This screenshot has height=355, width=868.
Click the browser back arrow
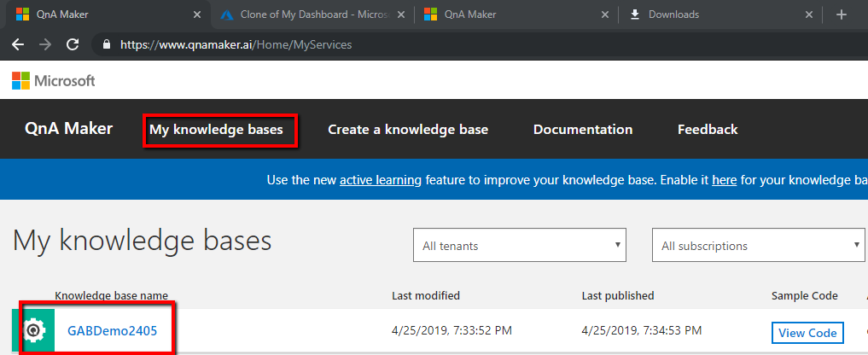click(18, 45)
